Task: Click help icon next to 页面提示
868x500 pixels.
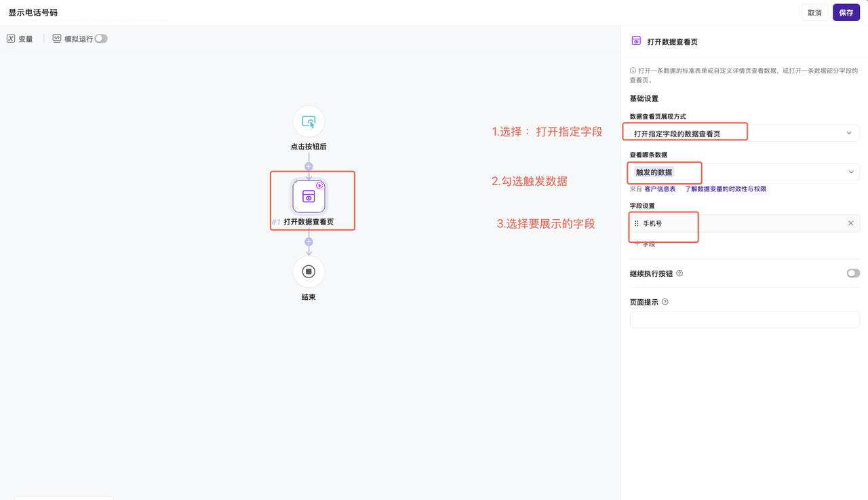Action: tap(665, 302)
